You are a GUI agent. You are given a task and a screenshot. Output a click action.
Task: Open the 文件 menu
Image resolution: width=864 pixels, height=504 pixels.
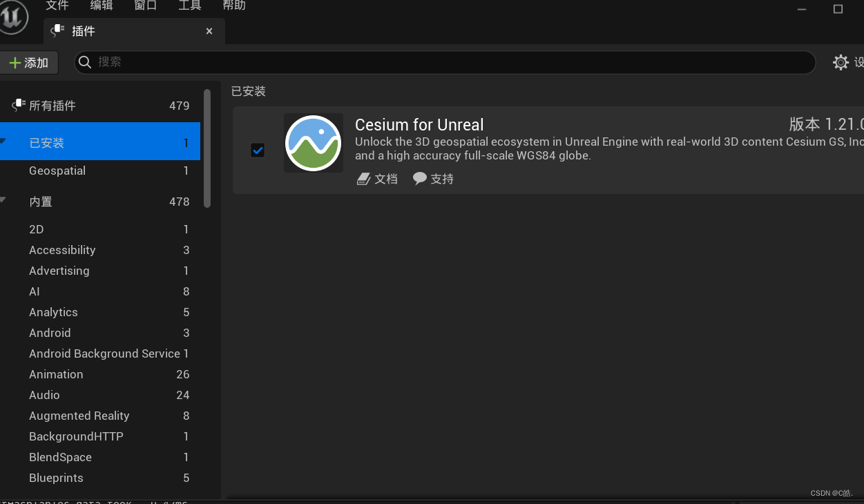[x=57, y=6]
